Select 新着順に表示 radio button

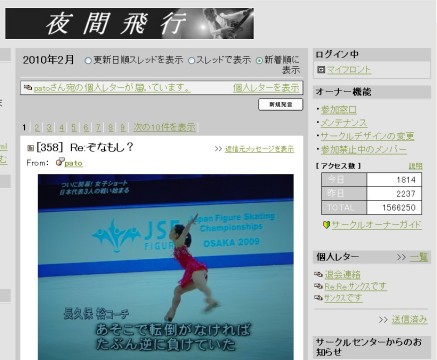pyautogui.click(x=259, y=61)
